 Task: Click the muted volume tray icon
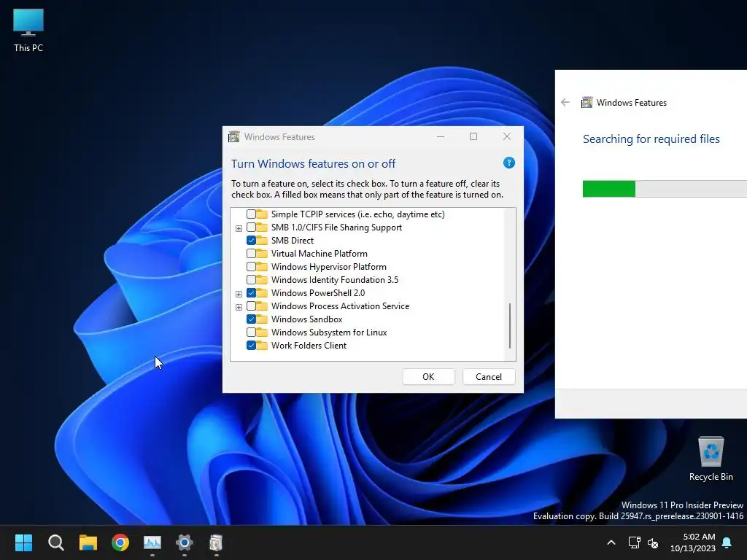pyautogui.click(x=653, y=542)
